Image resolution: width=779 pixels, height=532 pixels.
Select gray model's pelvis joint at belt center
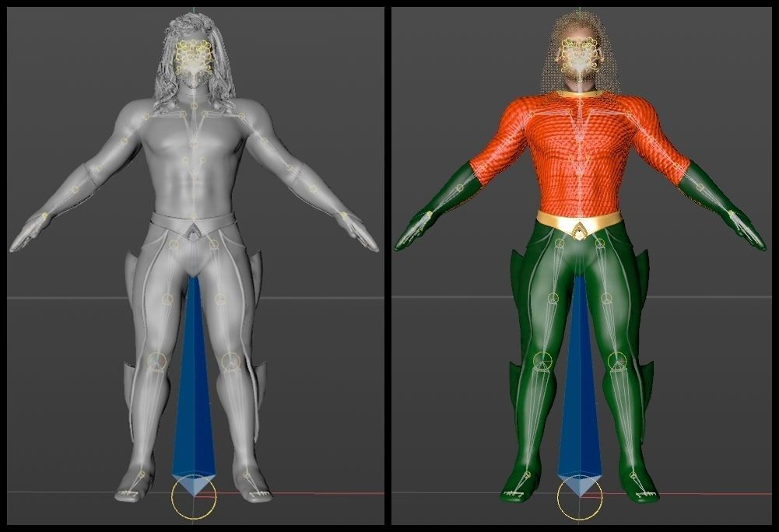pos(194,216)
